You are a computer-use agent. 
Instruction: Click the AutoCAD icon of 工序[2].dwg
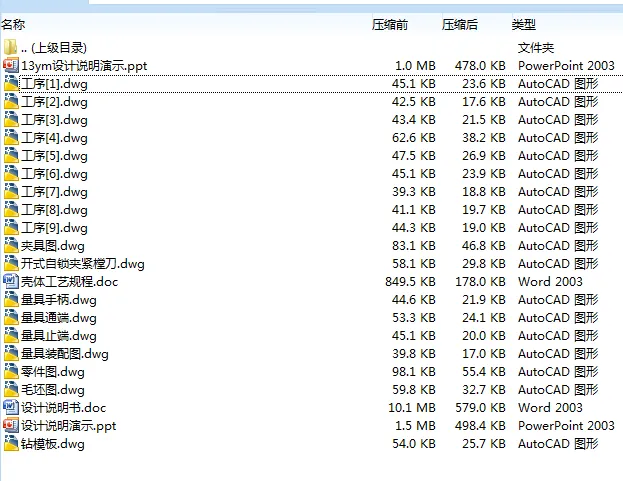tap(11, 101)
